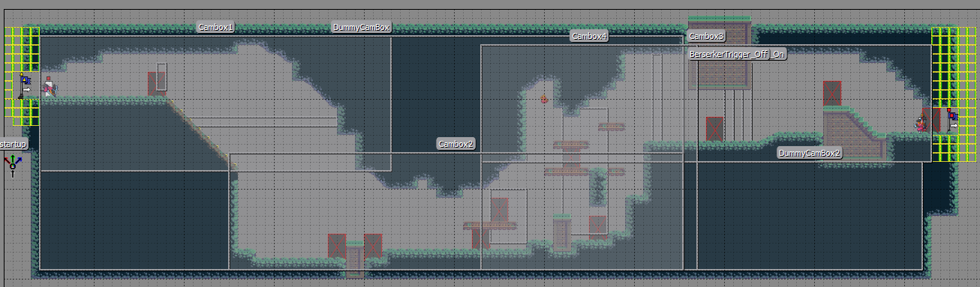
Task: Select the startup label at left edge
Action: 14,144
